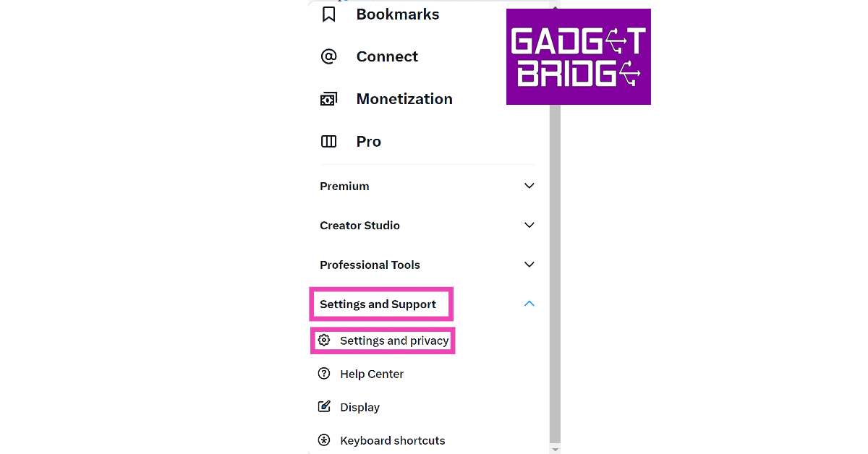Click the Display pencil icon
Viewport: 868px width, 454px height.
(325, 407)
